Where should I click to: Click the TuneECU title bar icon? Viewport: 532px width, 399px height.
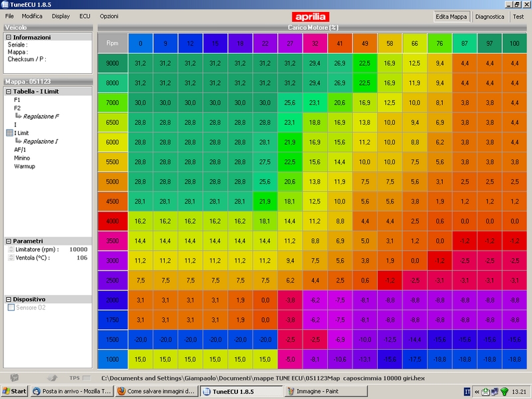[x=5, y=5]
